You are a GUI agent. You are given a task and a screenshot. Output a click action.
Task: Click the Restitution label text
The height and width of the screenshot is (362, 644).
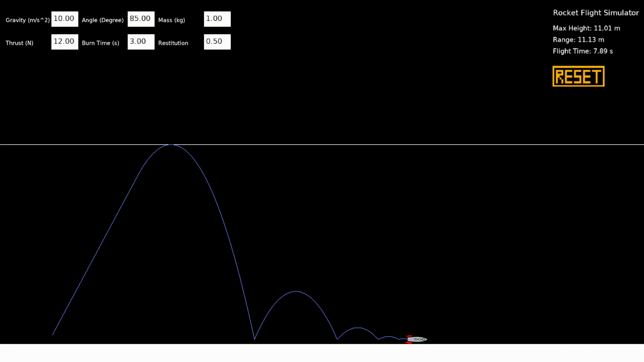(173, 43)
